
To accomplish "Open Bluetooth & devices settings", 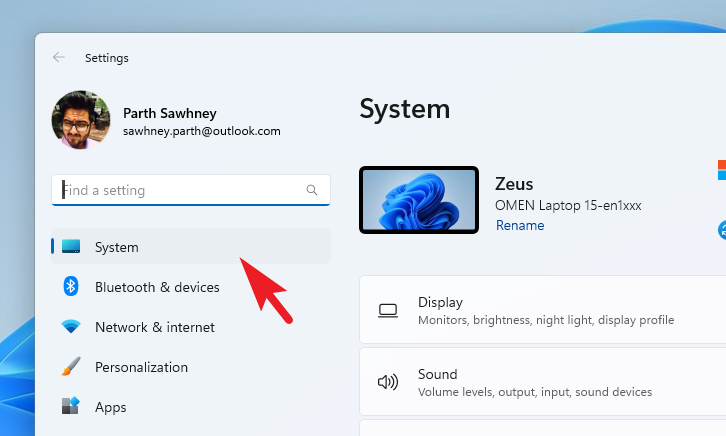I will pos(191,287).
